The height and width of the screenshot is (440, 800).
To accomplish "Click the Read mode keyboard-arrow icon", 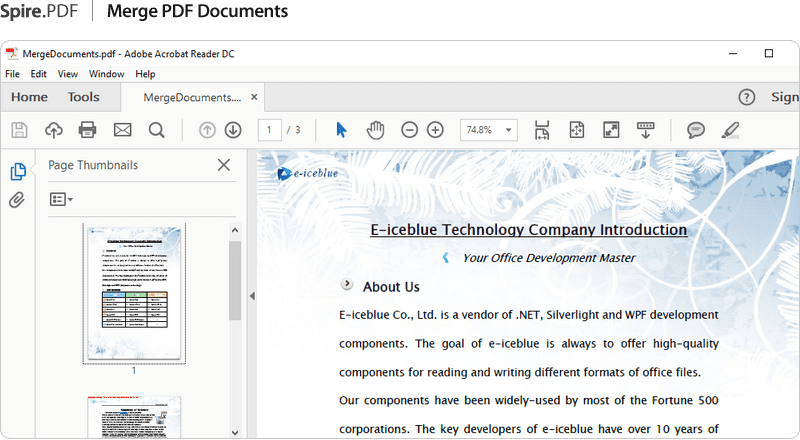I will [x=645, y=130].
